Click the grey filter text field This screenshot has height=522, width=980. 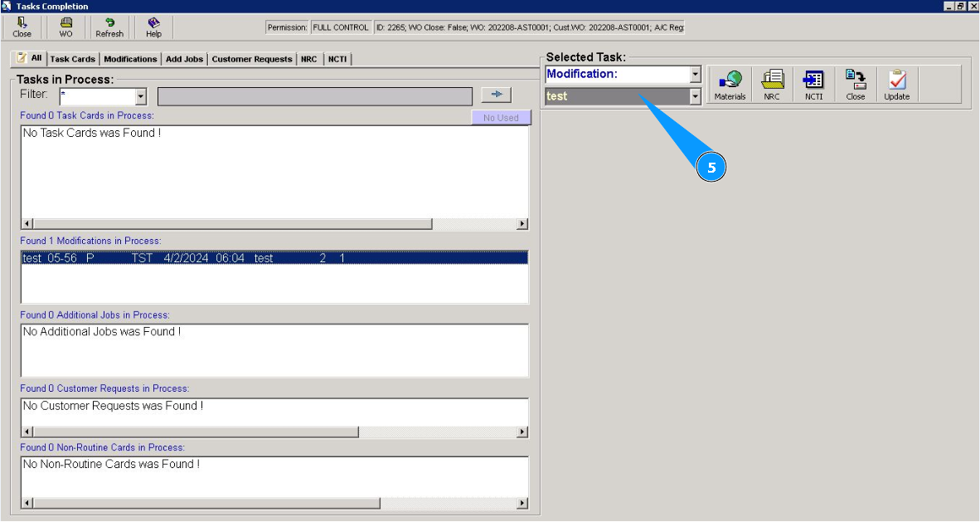coord(315,96)
